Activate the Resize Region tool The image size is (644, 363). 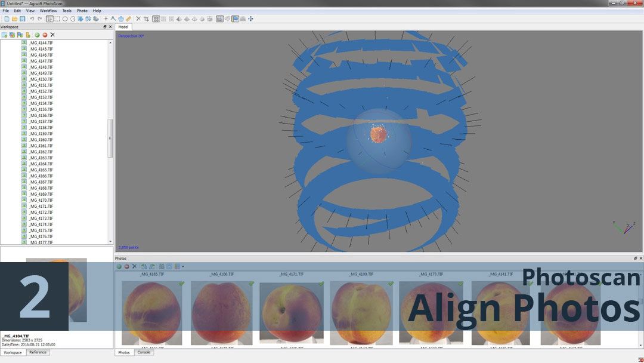pos(80,19)
